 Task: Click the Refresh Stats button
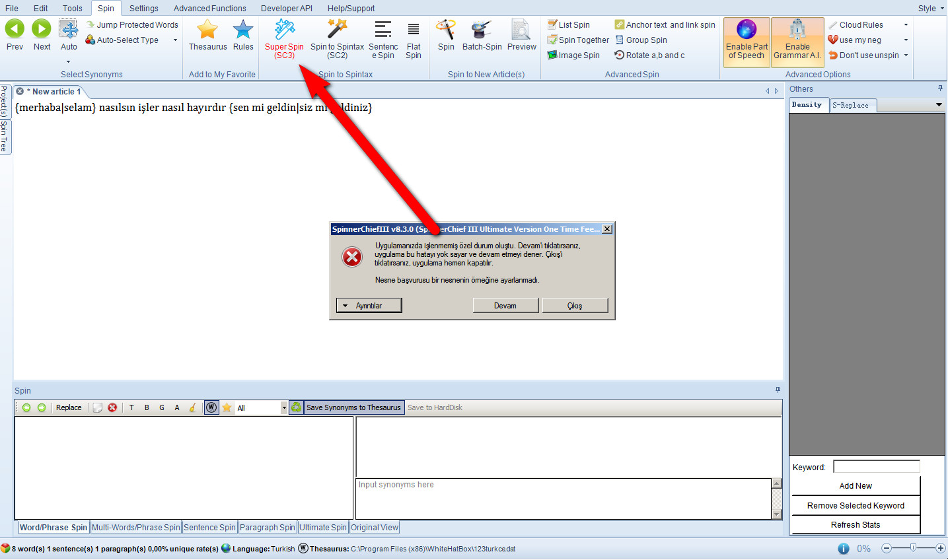[855, 525]
